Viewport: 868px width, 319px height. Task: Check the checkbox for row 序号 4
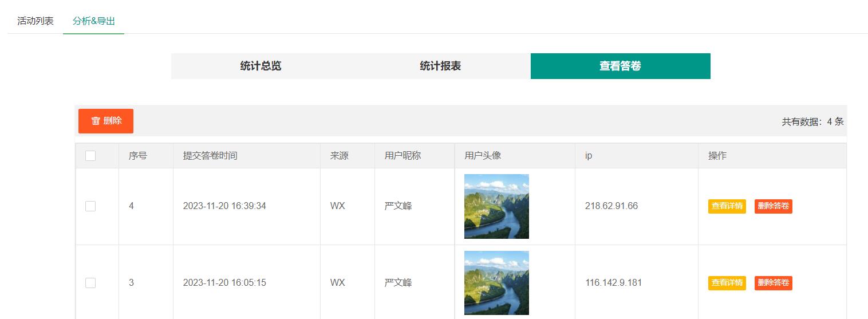pyautogui.click(x=90, y=206)
